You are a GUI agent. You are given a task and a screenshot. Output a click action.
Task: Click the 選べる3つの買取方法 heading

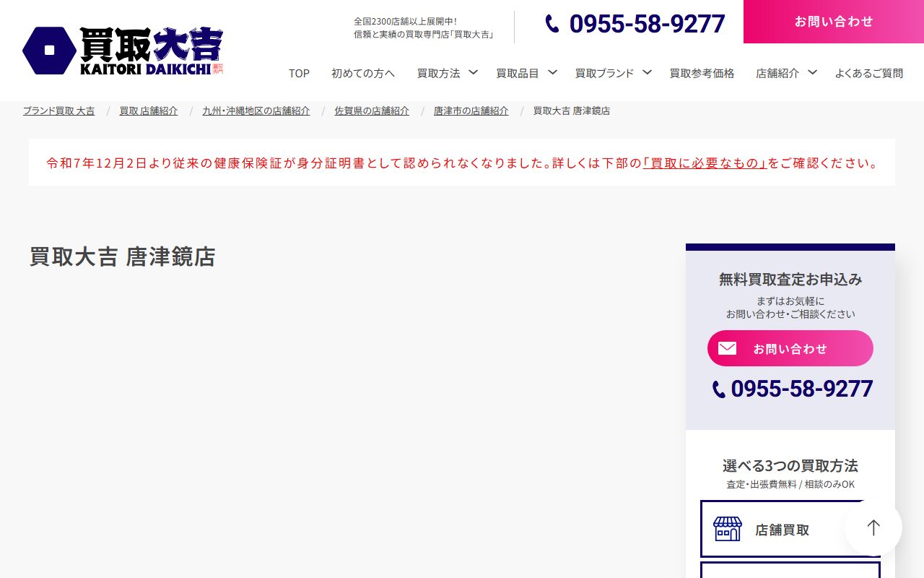click(x=790, y=465)
